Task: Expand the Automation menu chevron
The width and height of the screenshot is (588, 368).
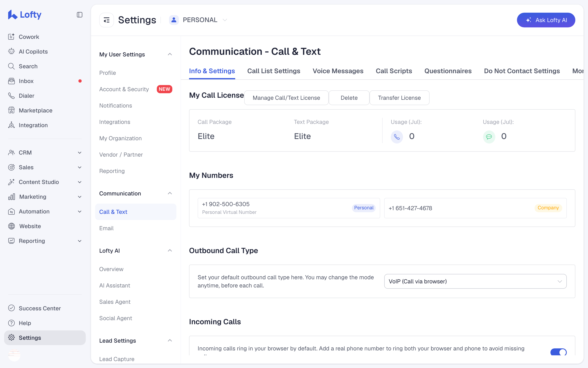Action: 79,212
